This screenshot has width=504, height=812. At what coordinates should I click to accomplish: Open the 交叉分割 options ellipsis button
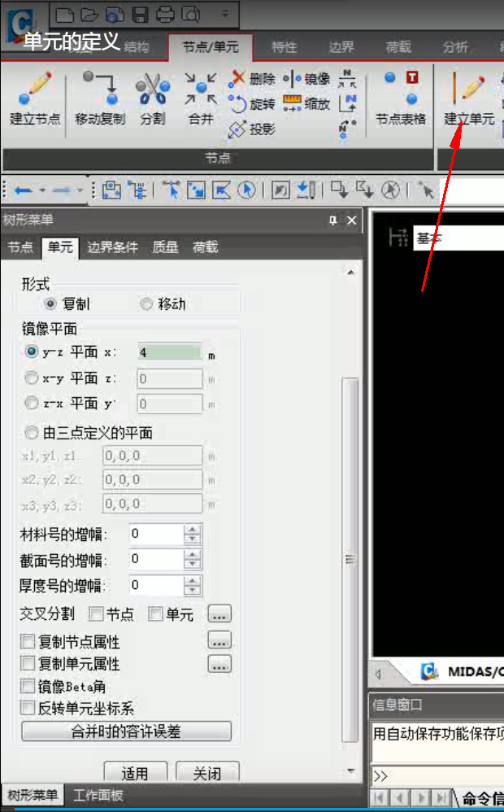[219, 614]
